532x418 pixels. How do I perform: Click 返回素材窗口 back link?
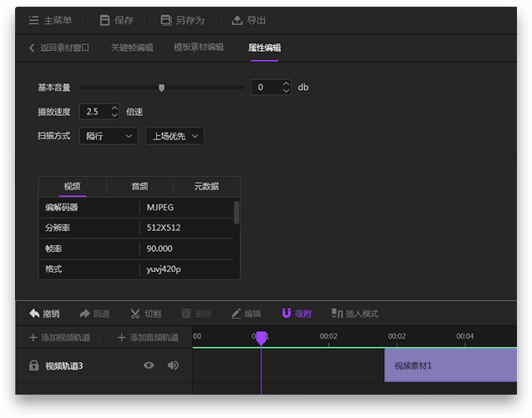pos(58,48)
